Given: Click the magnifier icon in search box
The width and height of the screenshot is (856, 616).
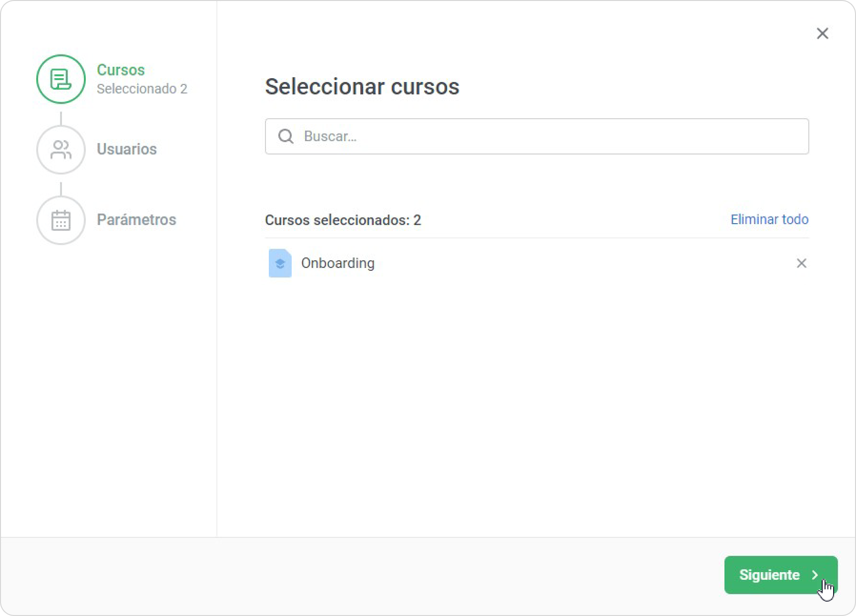Looking at the screenshot, I should 285,136.
